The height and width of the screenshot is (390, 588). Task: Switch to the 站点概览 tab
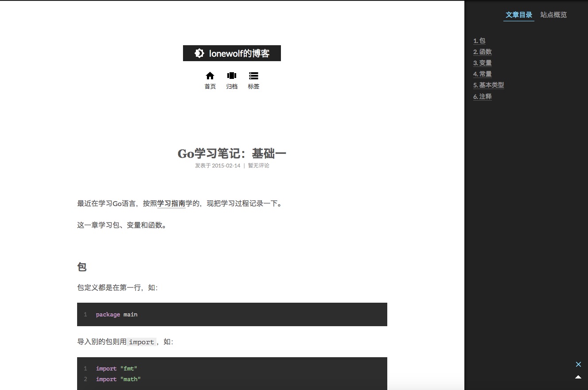(x=553, y=15)
